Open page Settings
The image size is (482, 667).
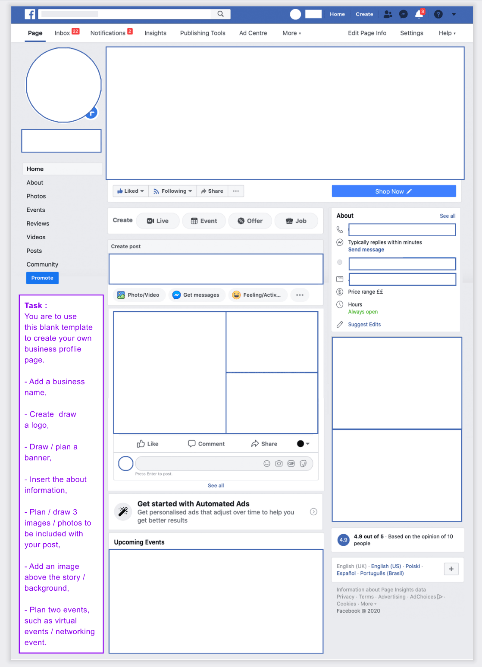click(x=411, y=33)
